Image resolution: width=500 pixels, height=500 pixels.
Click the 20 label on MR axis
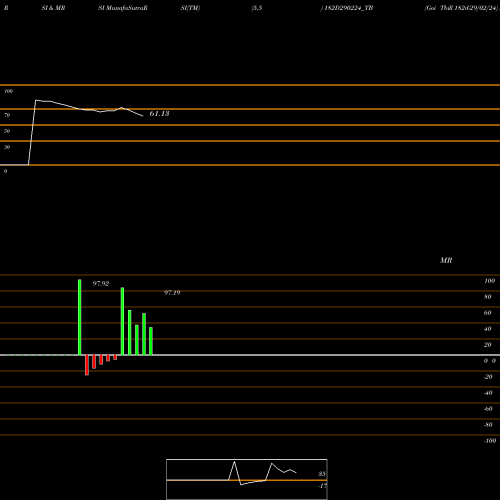coord(488,345)
